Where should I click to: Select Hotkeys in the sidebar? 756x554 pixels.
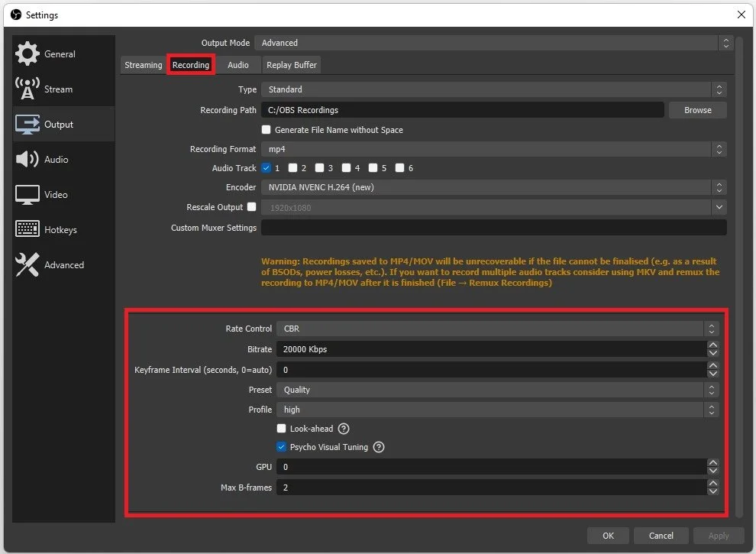[63, 229]
